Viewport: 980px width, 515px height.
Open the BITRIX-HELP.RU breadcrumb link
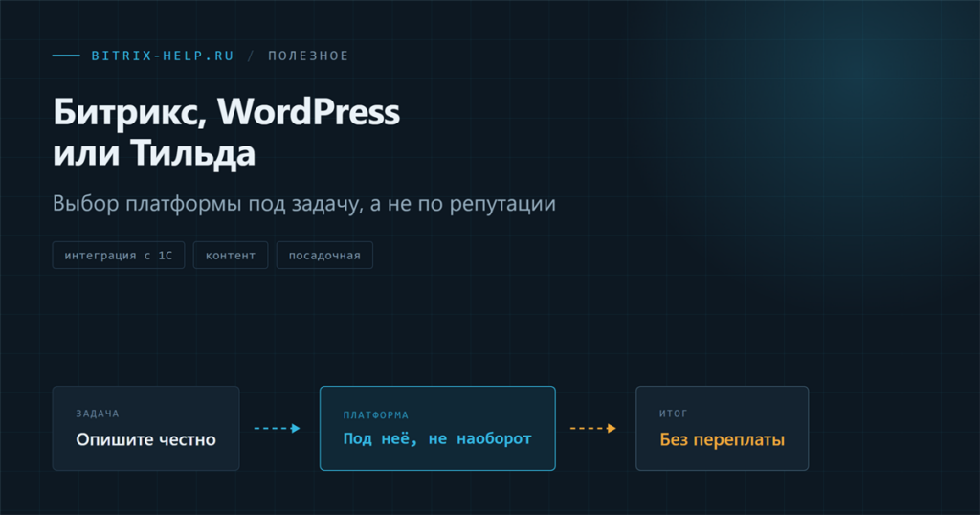click(163, 56)
